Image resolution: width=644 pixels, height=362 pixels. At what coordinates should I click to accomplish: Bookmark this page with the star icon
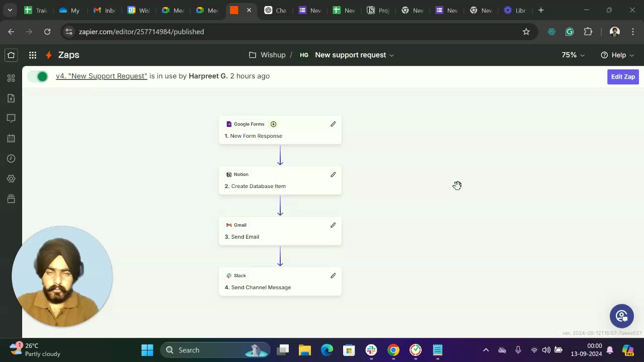pyautogui.click(x=526, y=32)
